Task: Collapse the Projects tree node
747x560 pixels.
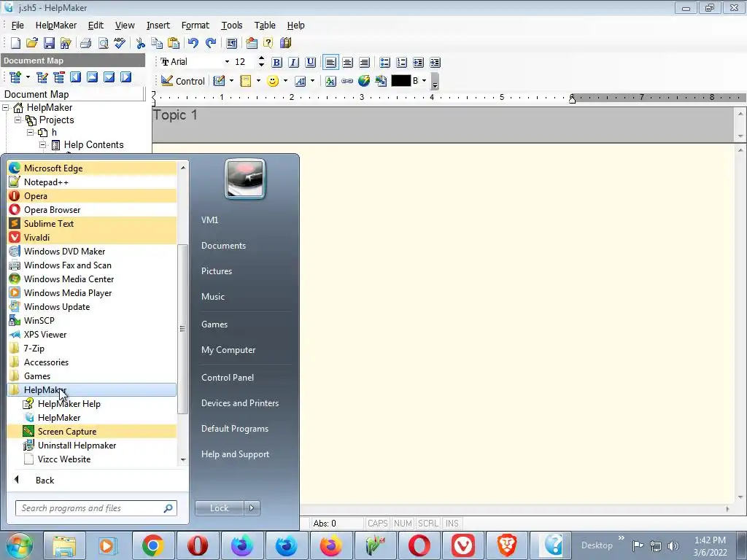Action: (x=18, y=120)
